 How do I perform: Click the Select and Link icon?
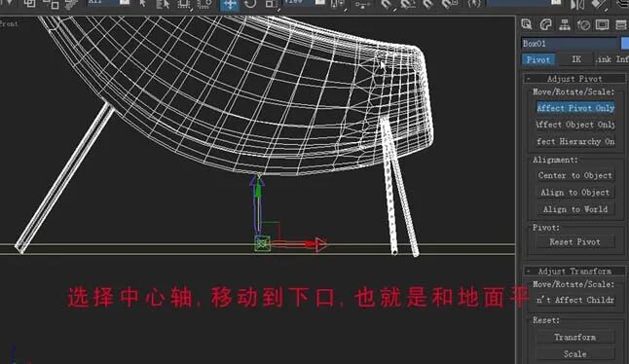[29, 4]
